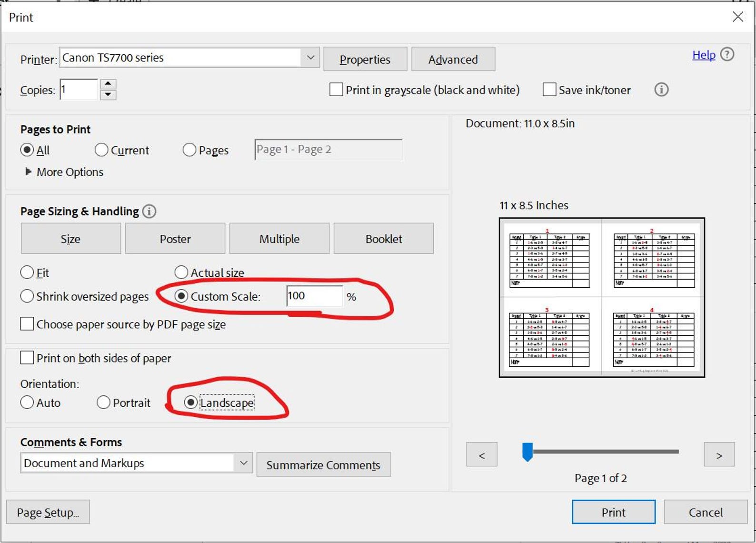Viewport: 756px width, 543px height.
Task: Switch to the Size sizing mode
Action: tap(70, 239)
